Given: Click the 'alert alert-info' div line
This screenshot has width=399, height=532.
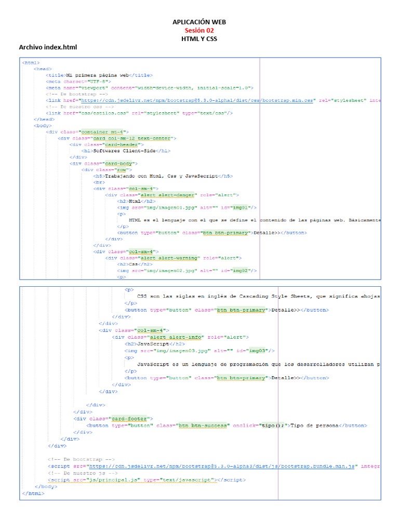Looking at the screenshot, I should tap(180, 337).
